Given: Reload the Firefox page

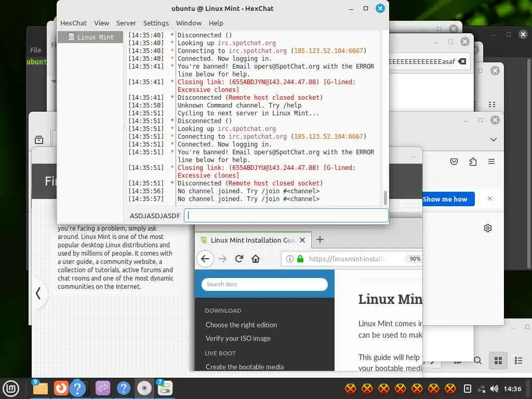Looking at the screenshot, I should coord(239,259).
